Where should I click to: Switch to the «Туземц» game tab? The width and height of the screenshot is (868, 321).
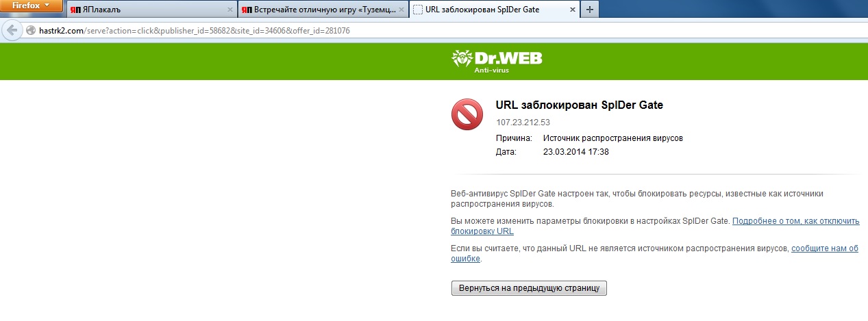(x=323, y=10)
